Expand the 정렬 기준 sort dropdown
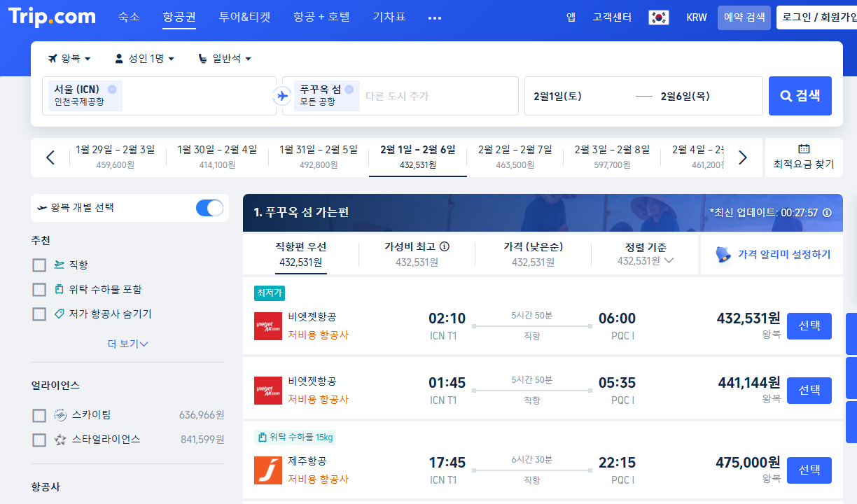This screenshot has height=504, width=857. (646, 254)
